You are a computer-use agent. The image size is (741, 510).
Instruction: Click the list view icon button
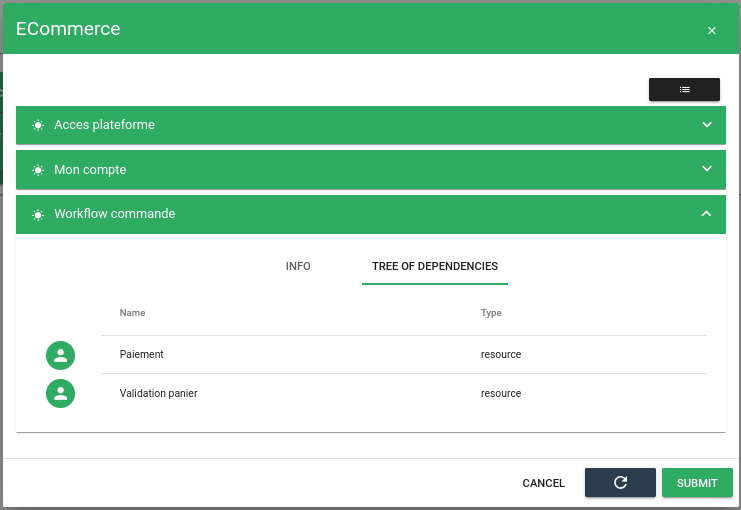(684, 90)
